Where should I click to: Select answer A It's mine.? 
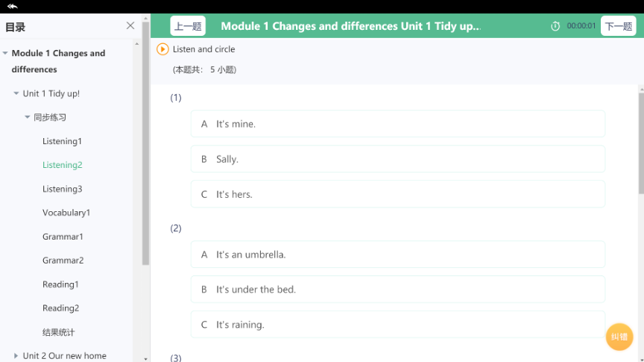pos(397,124)
